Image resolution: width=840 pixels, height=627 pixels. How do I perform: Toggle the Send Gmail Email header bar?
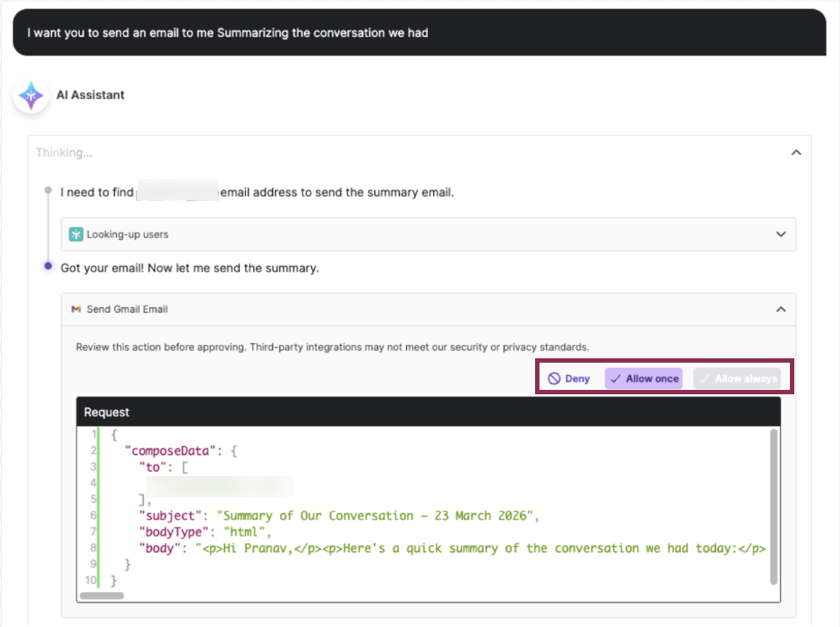pos(422,309)
